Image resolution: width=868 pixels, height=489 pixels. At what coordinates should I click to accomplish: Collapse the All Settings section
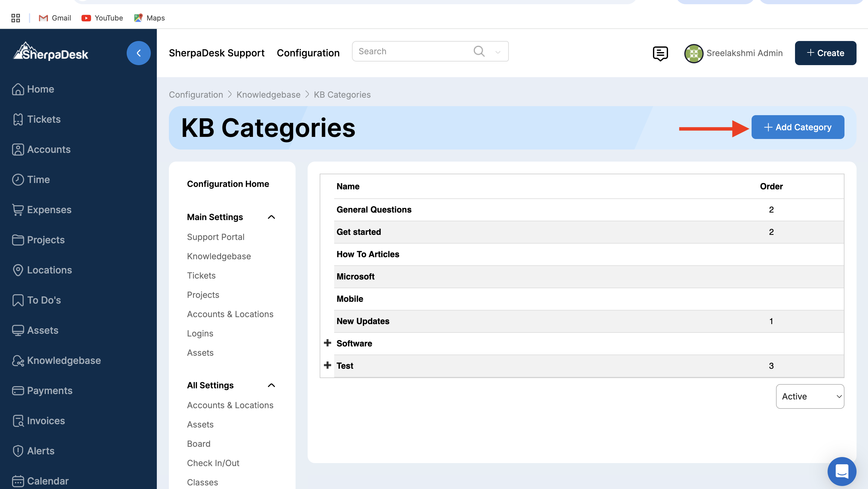(x=271, y=385)
